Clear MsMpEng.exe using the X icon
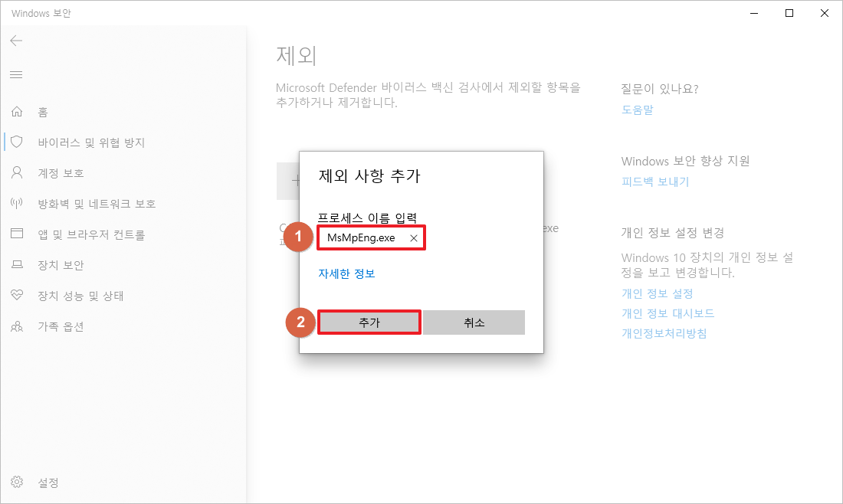The image size is (843, 504). coord(413,237)
